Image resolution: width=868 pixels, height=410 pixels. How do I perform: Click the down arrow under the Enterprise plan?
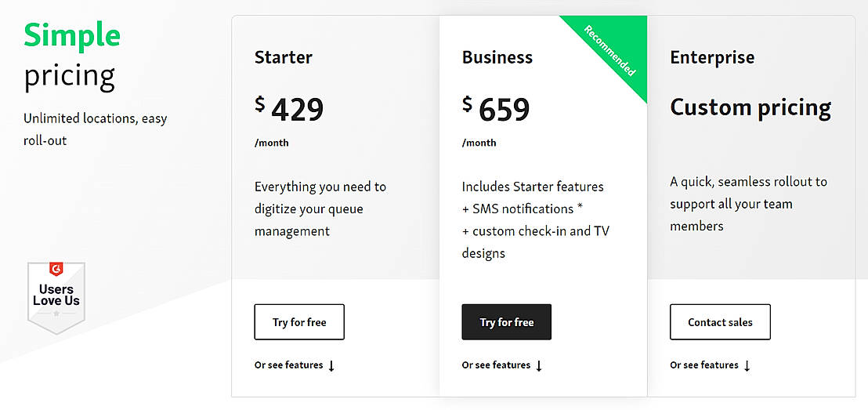[x=747, y=365]
